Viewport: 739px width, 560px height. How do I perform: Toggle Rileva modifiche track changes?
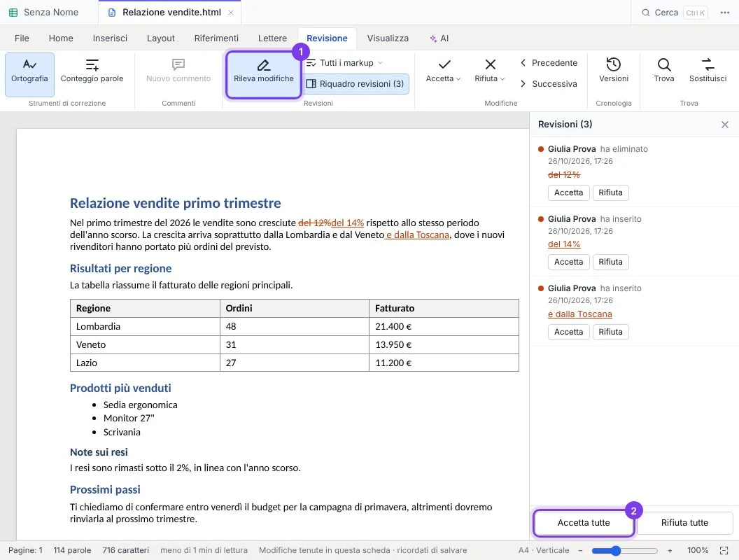[x=263, y=74]
